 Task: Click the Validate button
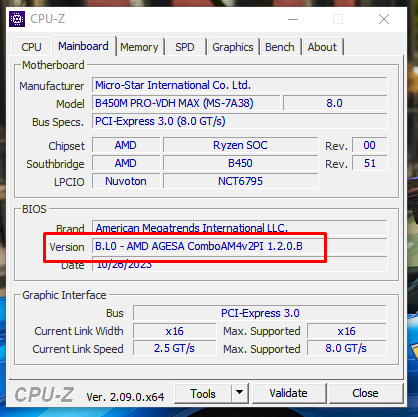point(289,394)
